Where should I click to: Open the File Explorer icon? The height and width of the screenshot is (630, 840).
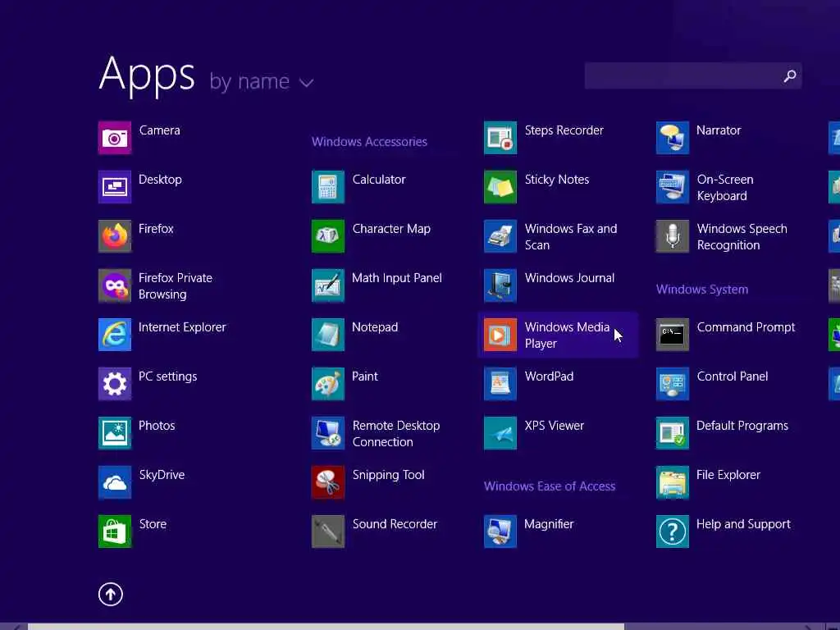pyautogui.click(x=673, y=482)
